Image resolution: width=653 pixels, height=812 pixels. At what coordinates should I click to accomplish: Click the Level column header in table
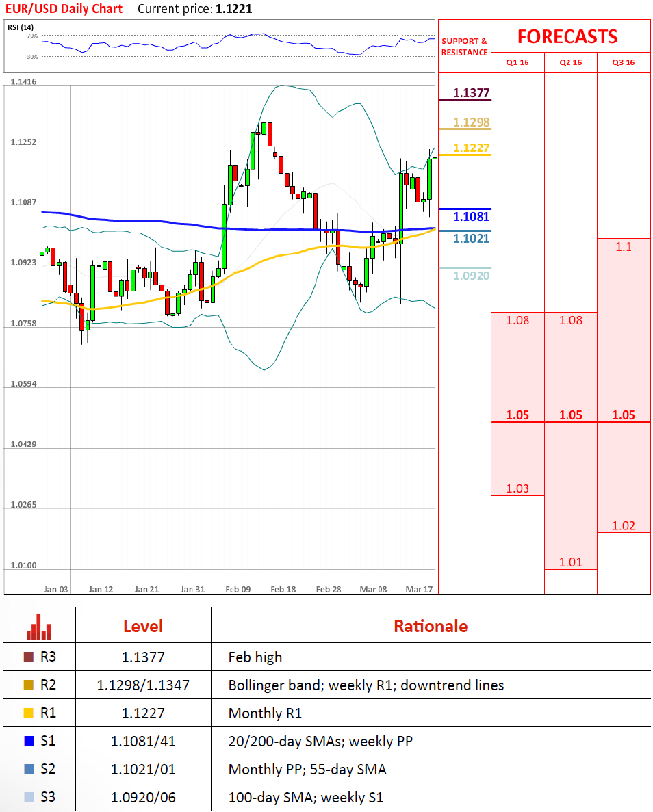(143, 626)
